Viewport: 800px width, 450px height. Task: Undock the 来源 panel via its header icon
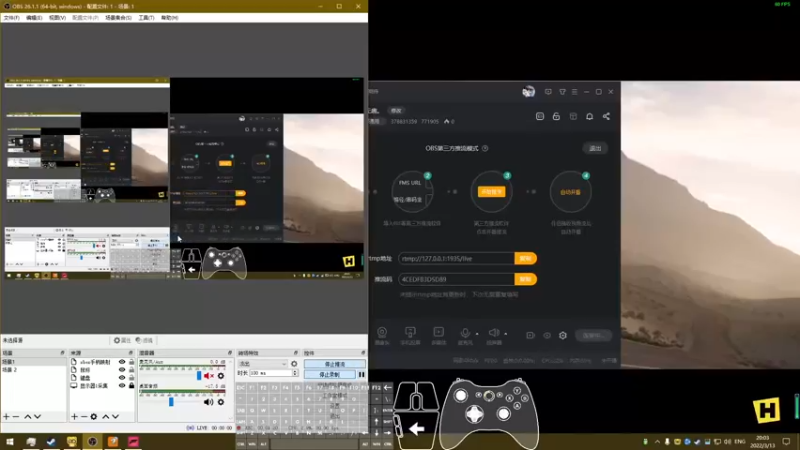pyautogui.click(x=131, y=353)
